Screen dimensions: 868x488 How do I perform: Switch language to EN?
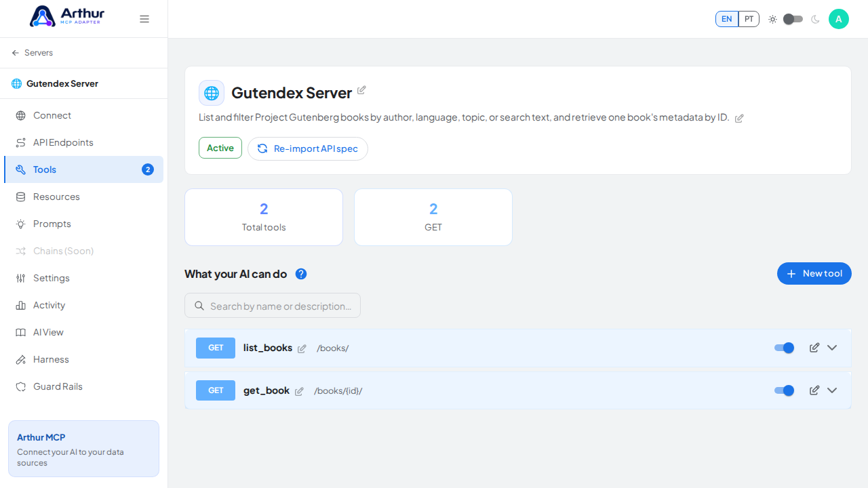(727, 19)
